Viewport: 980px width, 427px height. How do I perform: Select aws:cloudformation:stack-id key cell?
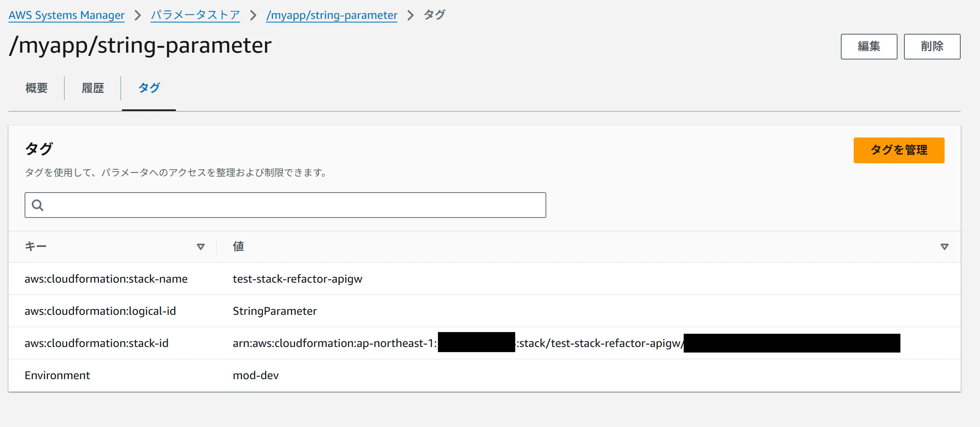97,343
